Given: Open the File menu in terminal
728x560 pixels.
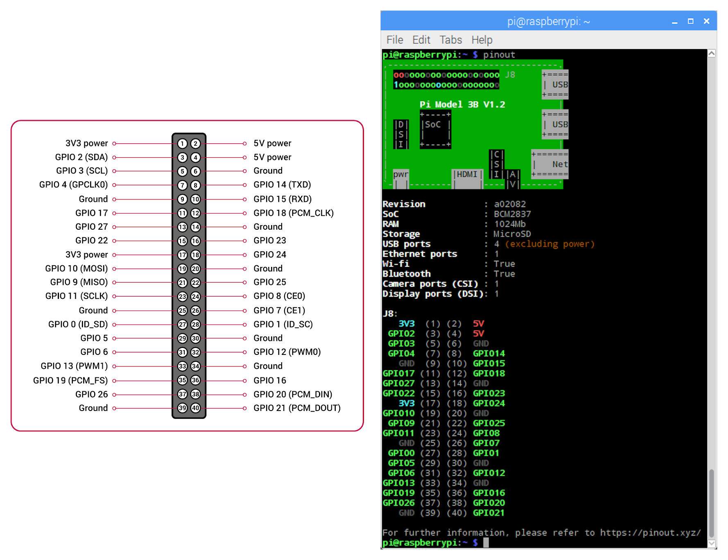Looking at the screenshot, I should [x=395, y=40].
